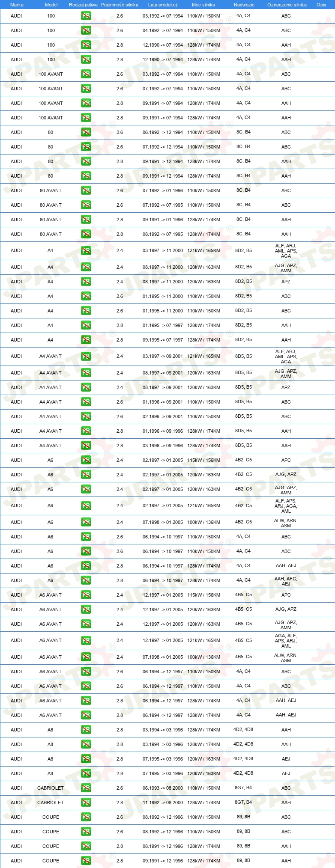Click fuel icon in CABRIOLET 2.6 row
The height and width of the screenshot is (868, 335).
(86, 788)
